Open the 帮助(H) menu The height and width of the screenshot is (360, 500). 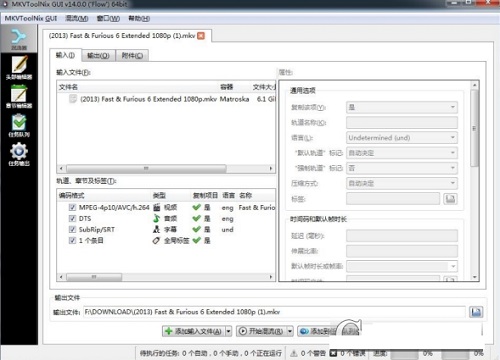(x=139, y=18)
